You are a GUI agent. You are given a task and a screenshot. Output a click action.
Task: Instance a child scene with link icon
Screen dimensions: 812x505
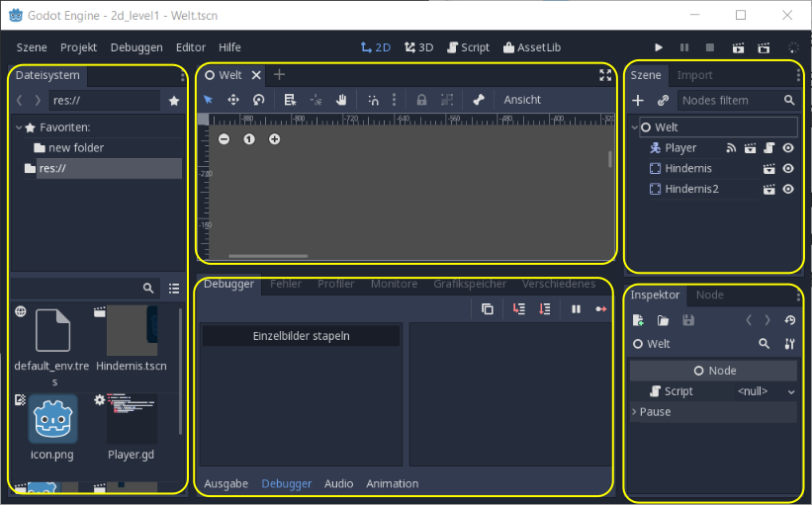point(663,100)
